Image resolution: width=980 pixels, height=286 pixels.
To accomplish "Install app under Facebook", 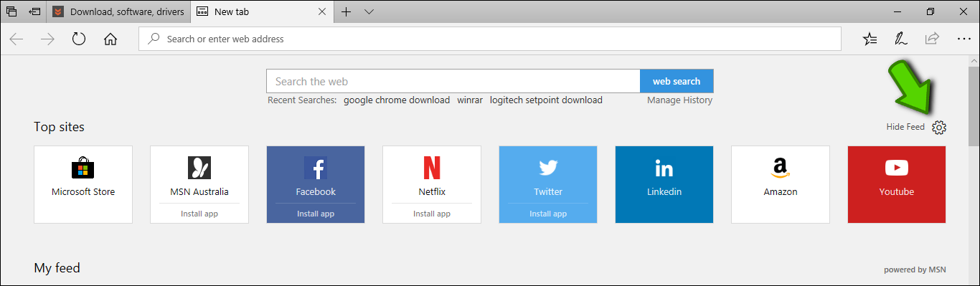I will (x=316, y=214).
